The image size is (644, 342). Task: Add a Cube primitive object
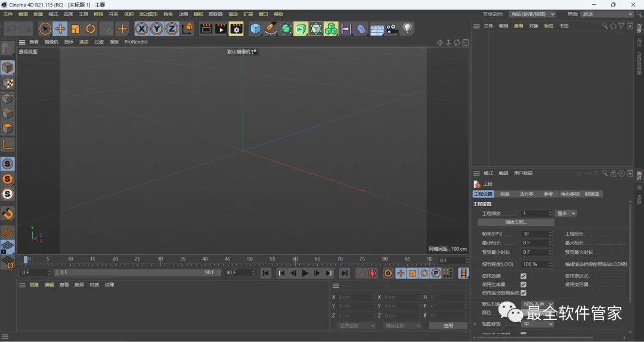256,29
